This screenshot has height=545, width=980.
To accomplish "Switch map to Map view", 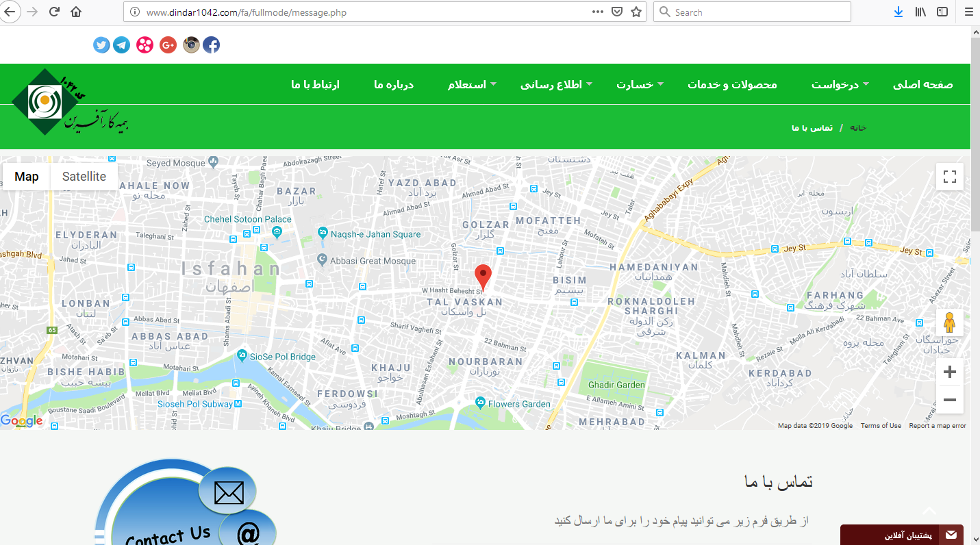I will click(x=27, y=177).
